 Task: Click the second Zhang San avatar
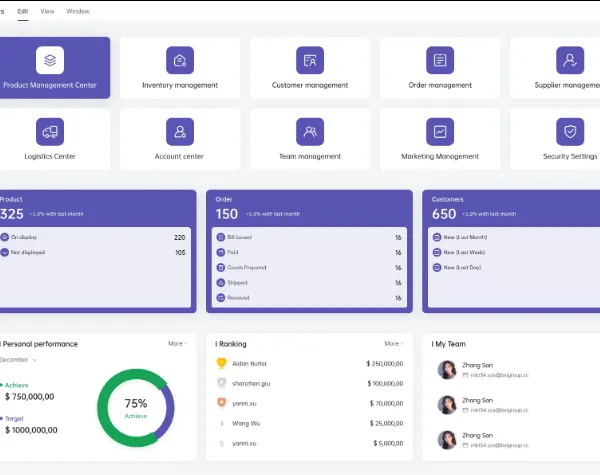447,405
